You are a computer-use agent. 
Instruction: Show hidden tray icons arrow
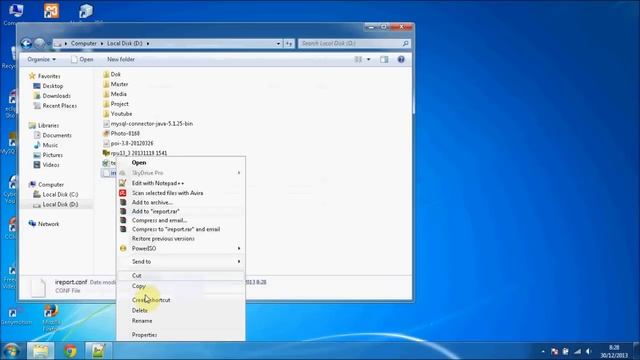(x=543, y=351)
